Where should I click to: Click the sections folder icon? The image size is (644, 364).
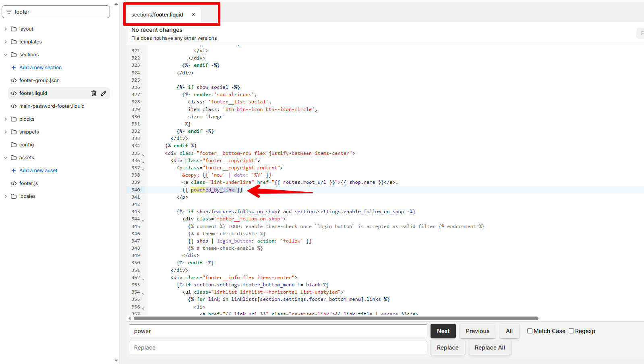[x=14, y=55]
